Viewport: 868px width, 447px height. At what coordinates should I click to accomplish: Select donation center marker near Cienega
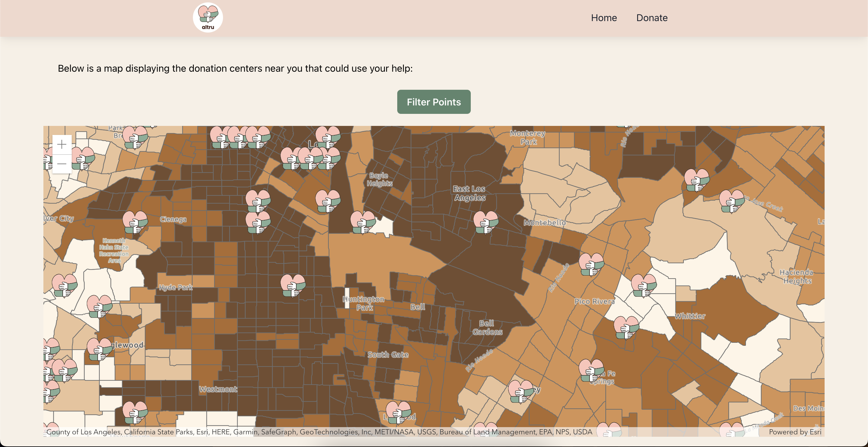click(x=135, y=222)
